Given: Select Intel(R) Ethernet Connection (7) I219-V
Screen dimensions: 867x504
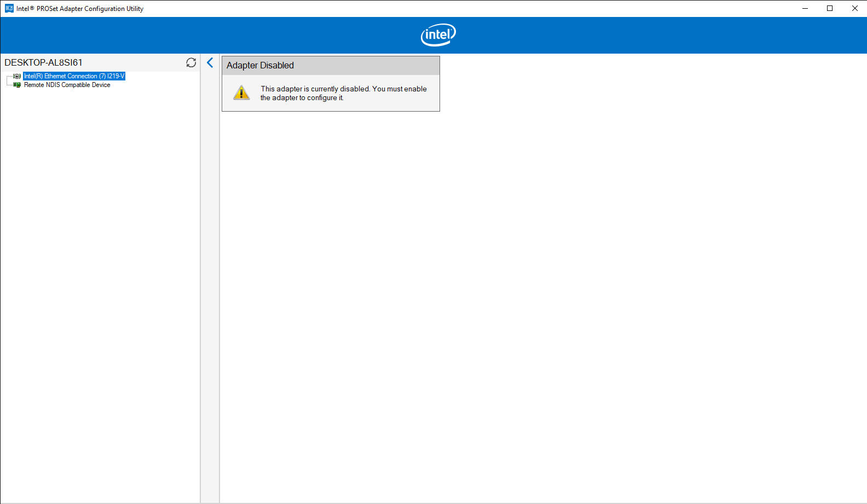Looking at the screenshot, I should (74, 76).
